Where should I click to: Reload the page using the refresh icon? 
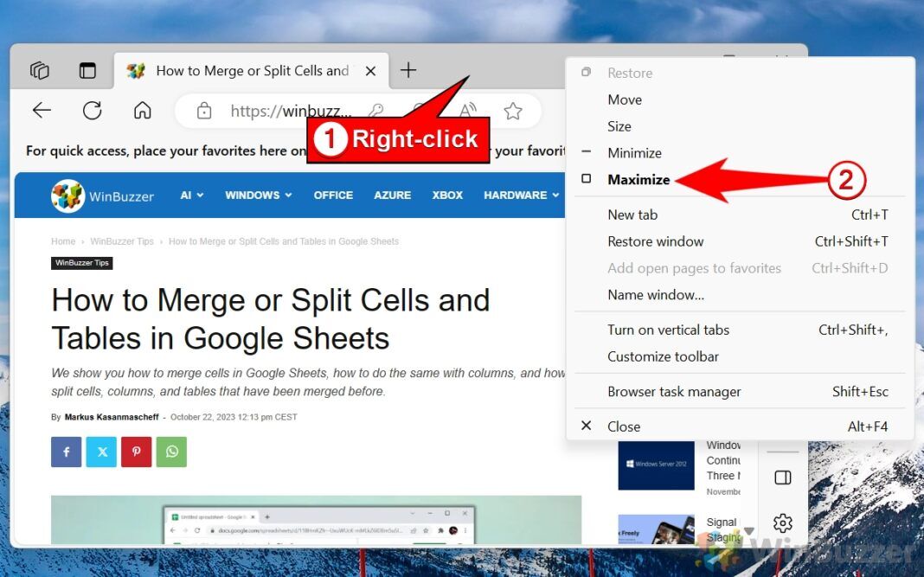point(93,110)
